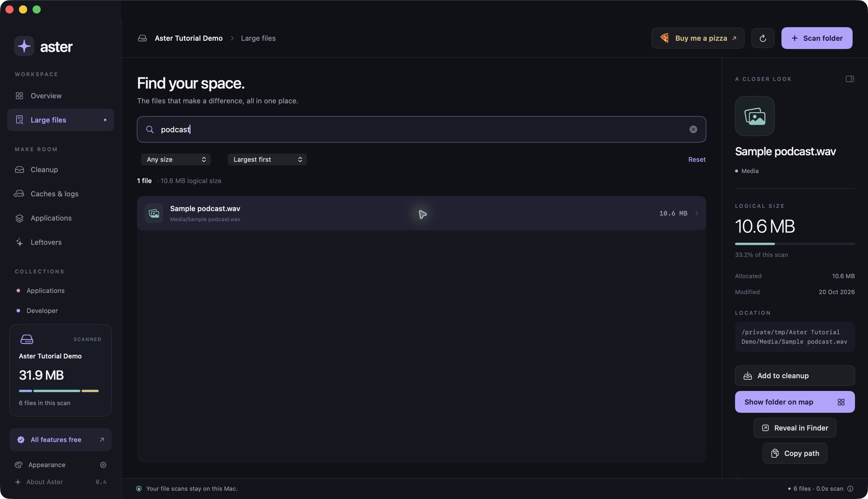Image resolution: width=868 pixels, height=499 pixels.
Task: Open Caches & logs section
Action: (60, 194)
